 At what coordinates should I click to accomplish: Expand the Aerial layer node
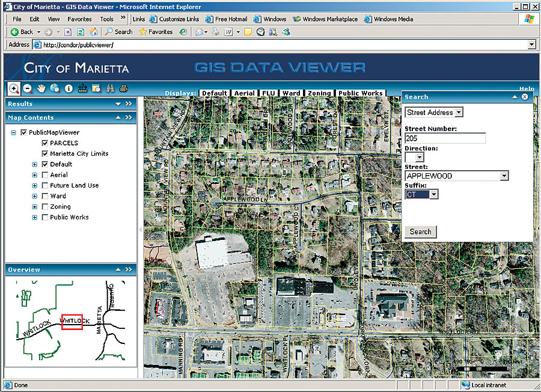tap(34, 175)
